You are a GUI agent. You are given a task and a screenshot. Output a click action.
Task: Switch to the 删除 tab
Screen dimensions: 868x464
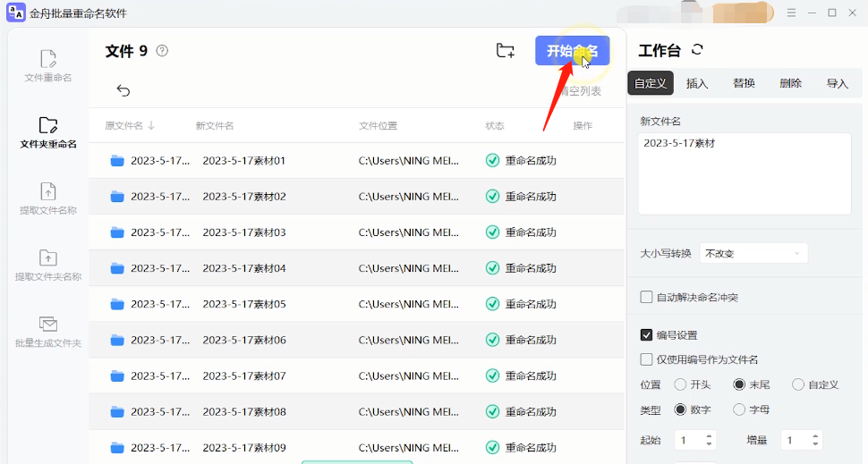click(x=790, y=83)
